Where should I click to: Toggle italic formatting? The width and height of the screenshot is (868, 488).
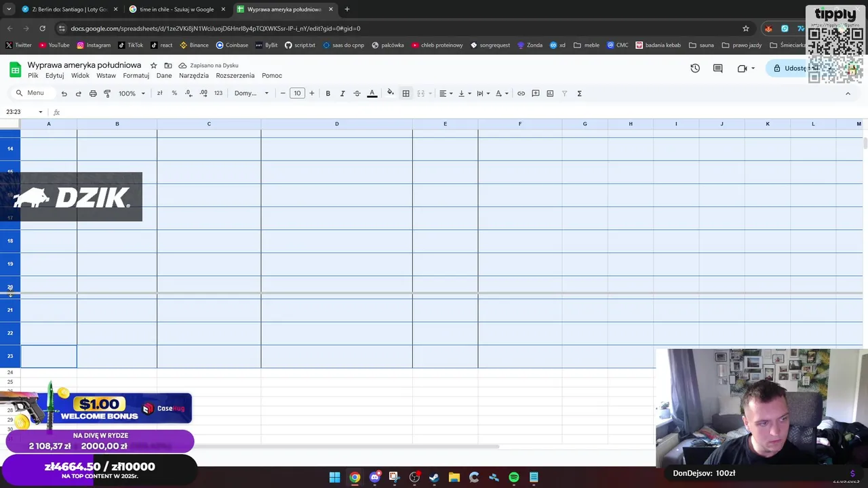[x=342, y=94]
